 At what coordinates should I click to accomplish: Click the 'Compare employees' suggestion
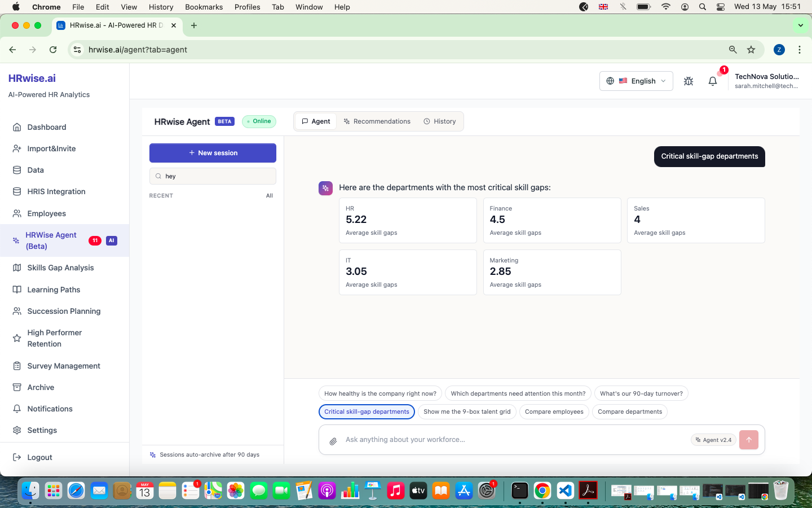554,412
